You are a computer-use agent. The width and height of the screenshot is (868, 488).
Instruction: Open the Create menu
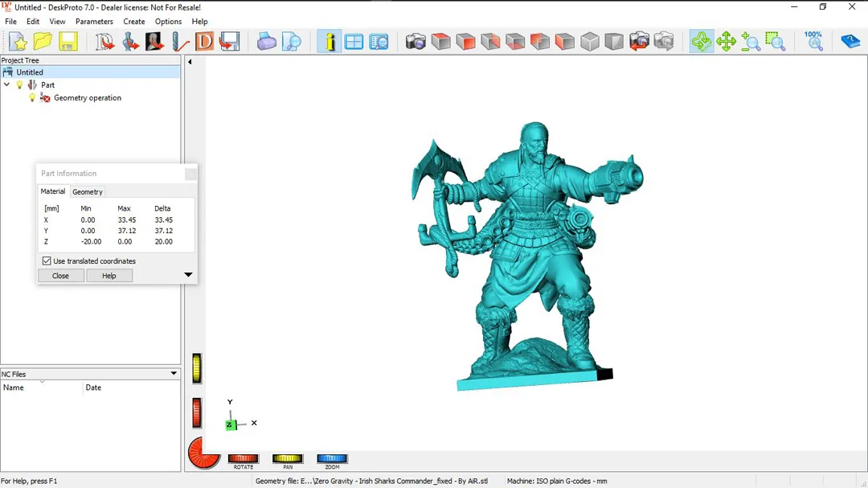pos(134,22)
